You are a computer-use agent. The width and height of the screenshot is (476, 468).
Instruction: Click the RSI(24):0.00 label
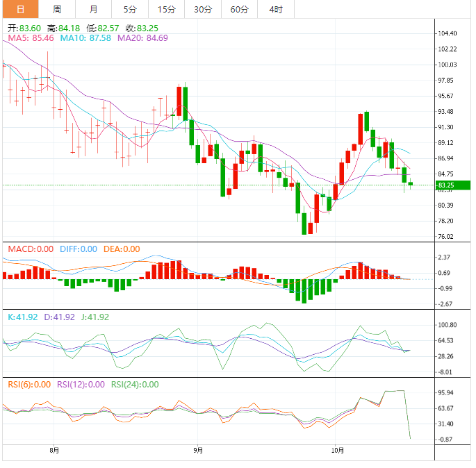tap(135, 384)
